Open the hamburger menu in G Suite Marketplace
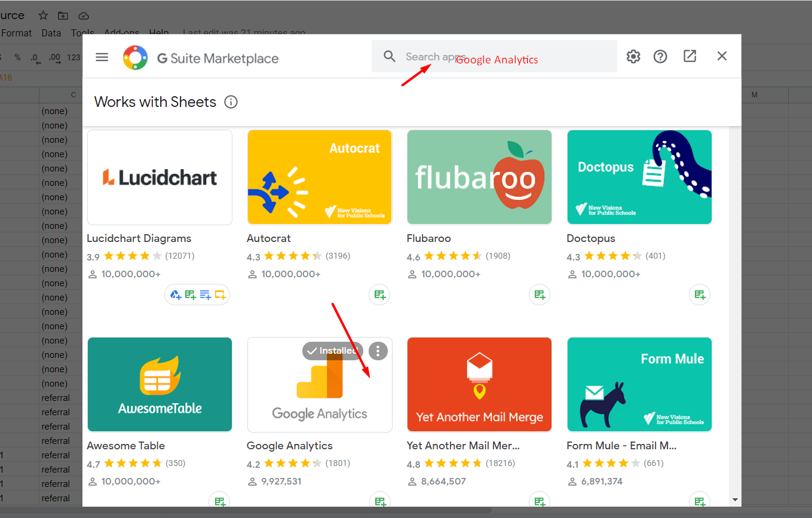 pyautogui.click(x=102, y=57)
